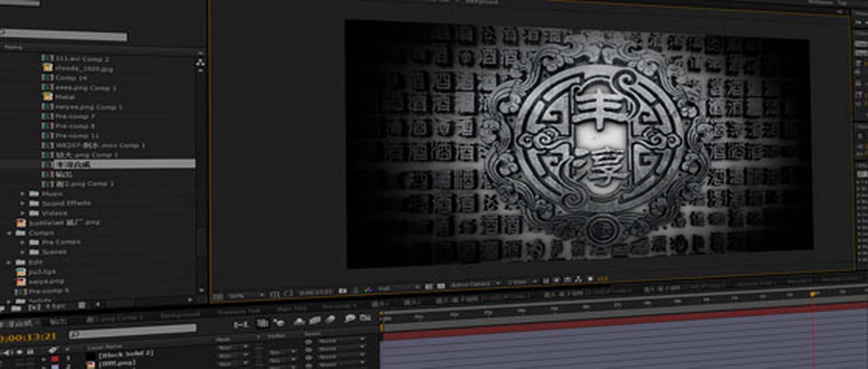Viewport: 868px width, 369px height.
Task: Toggle Hide Shy Layers in the timeline
Action: click(299, 321)
